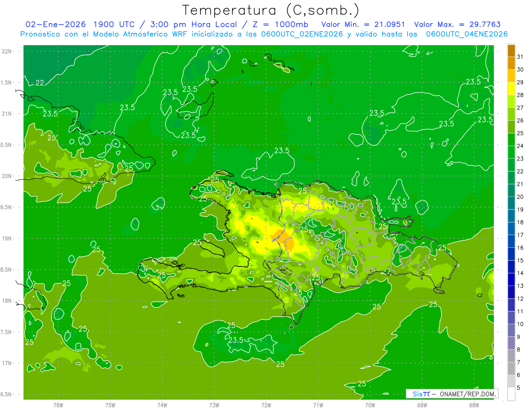
Task: Click the '72W' longitude axis label
Action: [266, 405]
